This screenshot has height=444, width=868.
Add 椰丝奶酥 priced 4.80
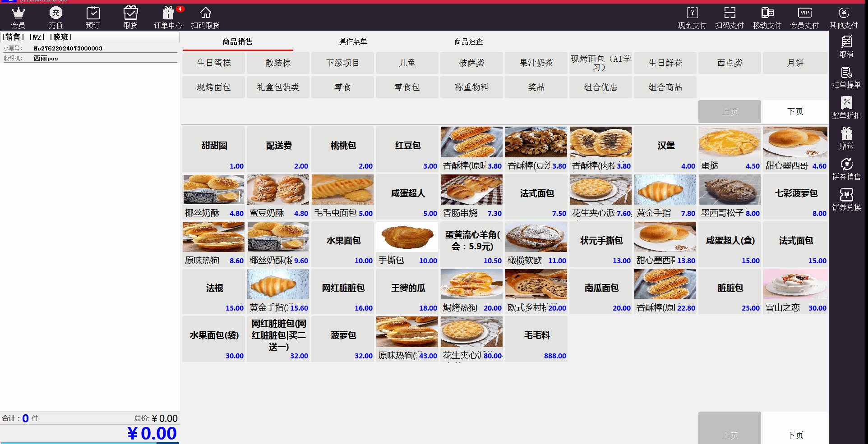click(x=214, y=197)
